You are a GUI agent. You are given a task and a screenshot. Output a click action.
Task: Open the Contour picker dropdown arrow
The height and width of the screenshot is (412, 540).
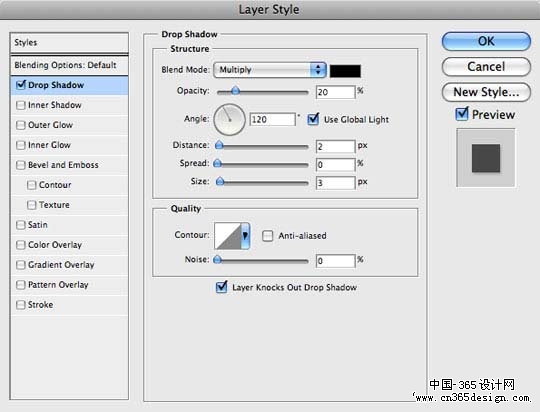coord(245,236)
